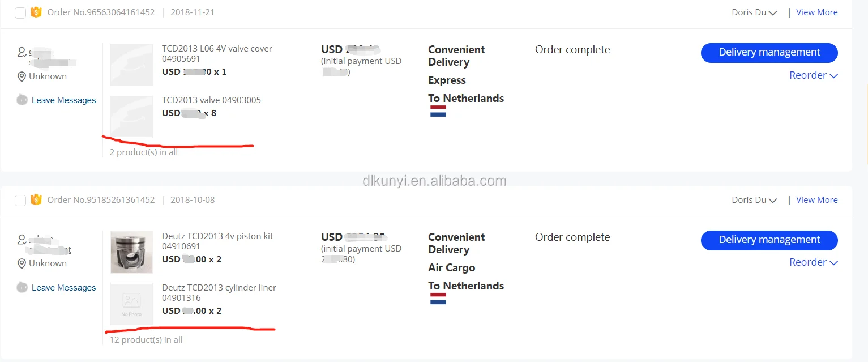Click Leave Messages in the second order
Image resolution: width=868 pixels, height=362 pixels.
[x=63, y=288]
